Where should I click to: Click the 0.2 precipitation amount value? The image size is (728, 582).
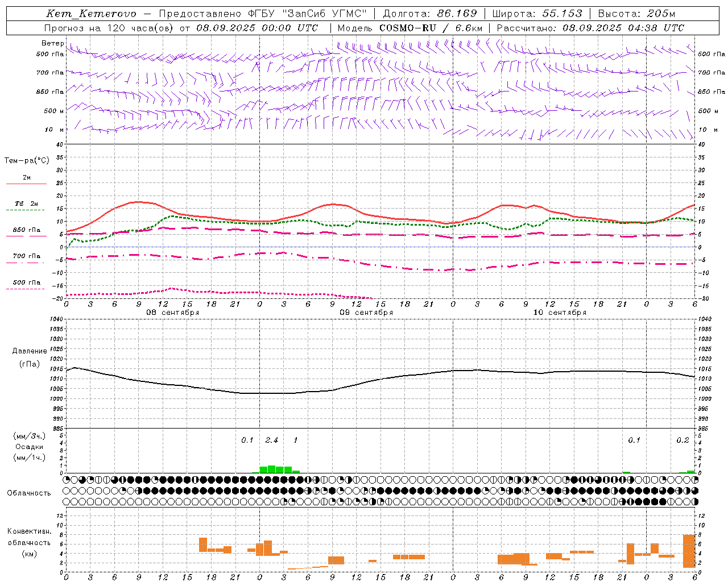coord(682,440)
